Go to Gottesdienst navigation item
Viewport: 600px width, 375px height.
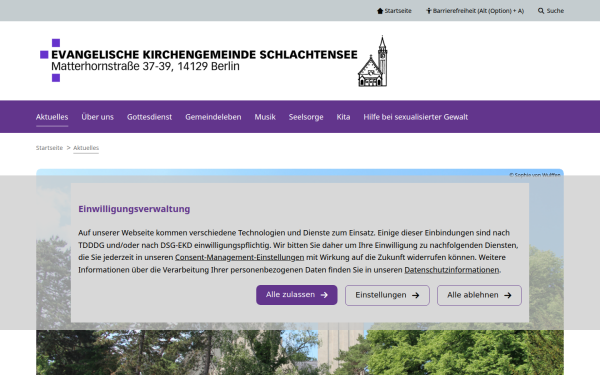tap(149, 117)
